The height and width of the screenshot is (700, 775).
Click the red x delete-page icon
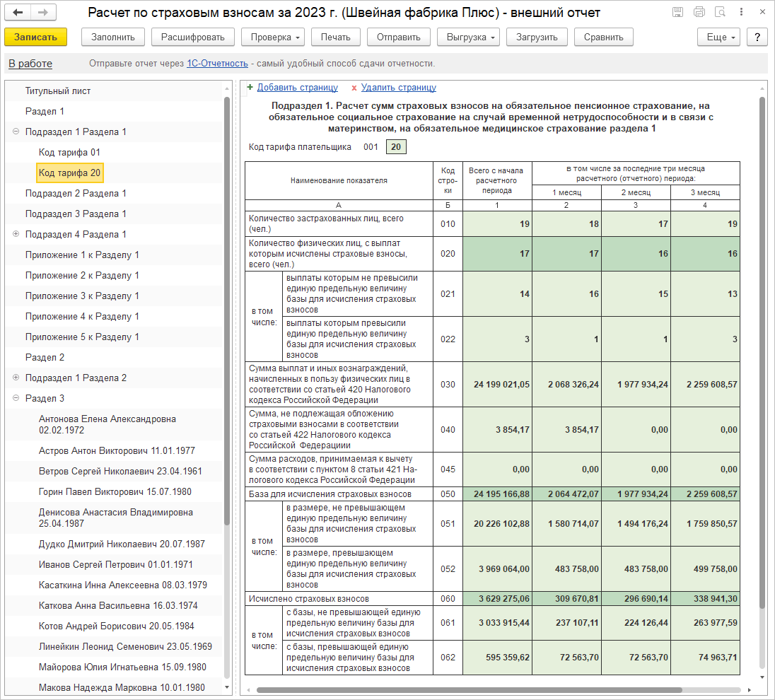354,88
